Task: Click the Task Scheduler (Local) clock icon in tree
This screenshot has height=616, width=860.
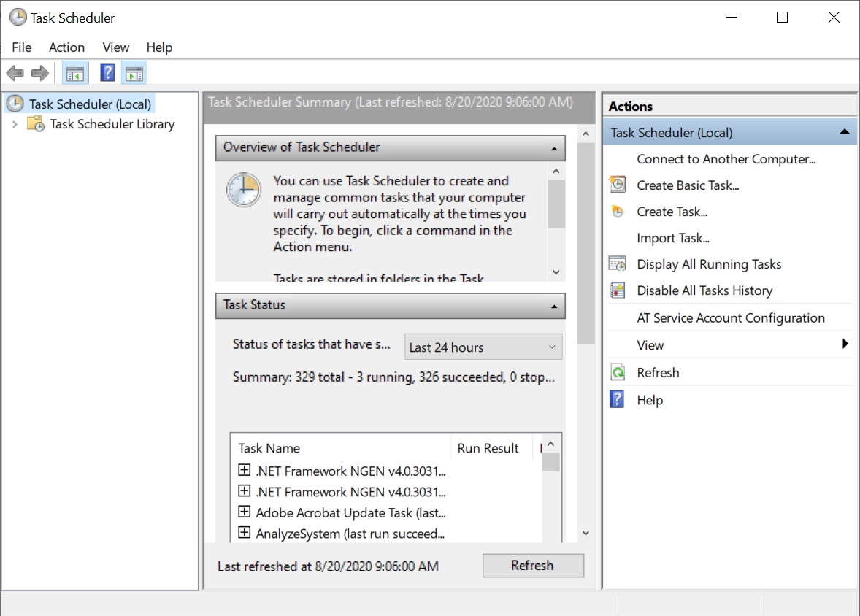Action: click(15, 104)
